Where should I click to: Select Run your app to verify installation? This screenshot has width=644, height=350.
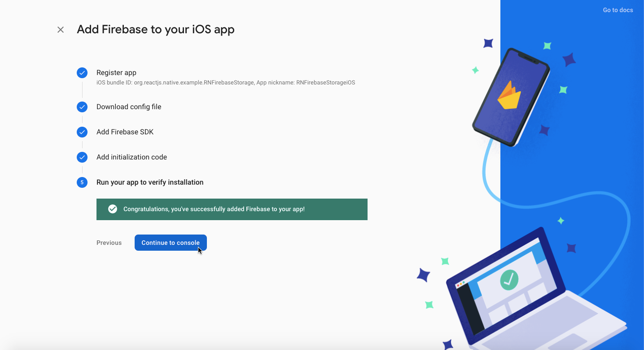click(150, 182)
